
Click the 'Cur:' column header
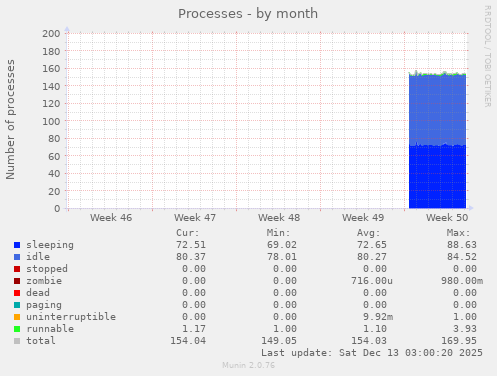coord(188,233)
